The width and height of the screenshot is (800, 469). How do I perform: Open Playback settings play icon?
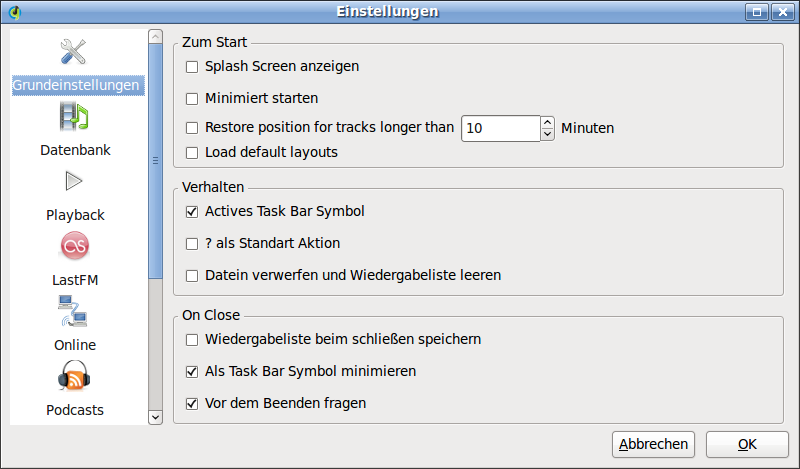tap(74, 181)
